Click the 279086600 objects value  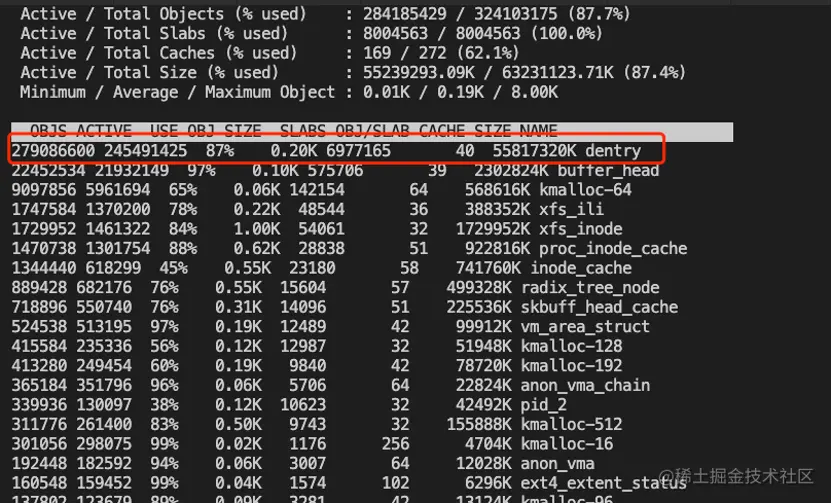[53, 151]
